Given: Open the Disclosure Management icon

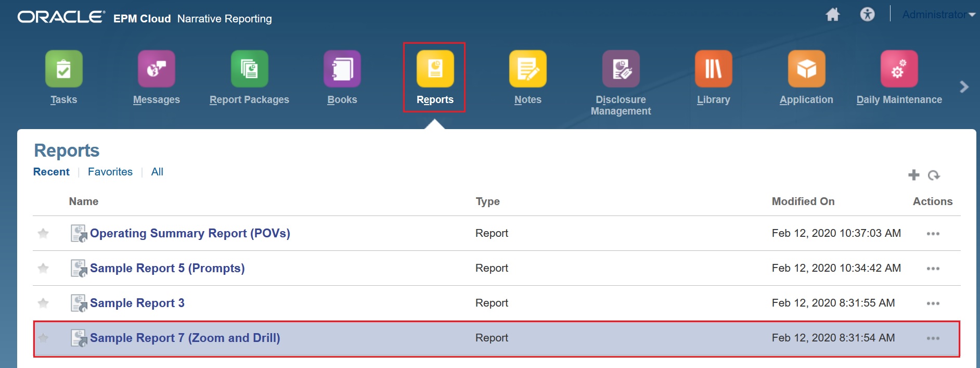Looking at the screenshot, I should point(621,69).
